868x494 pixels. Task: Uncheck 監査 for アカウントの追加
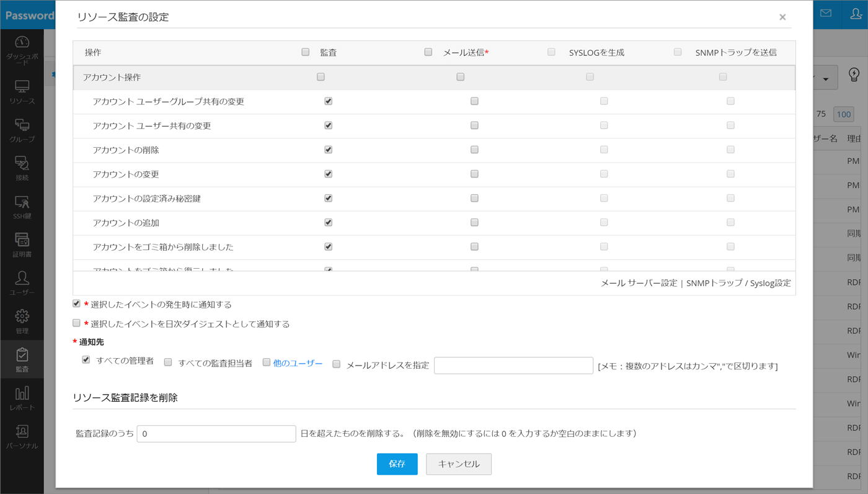(328, 222)
